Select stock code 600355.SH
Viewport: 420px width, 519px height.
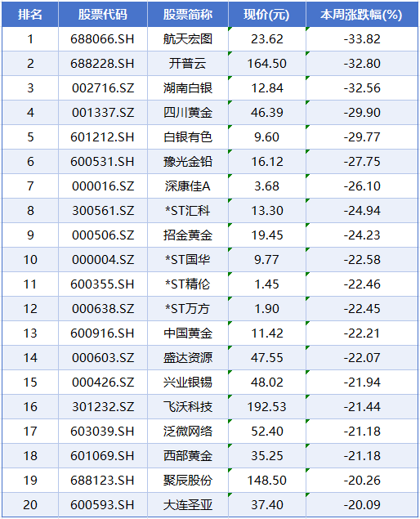[102, 284]
